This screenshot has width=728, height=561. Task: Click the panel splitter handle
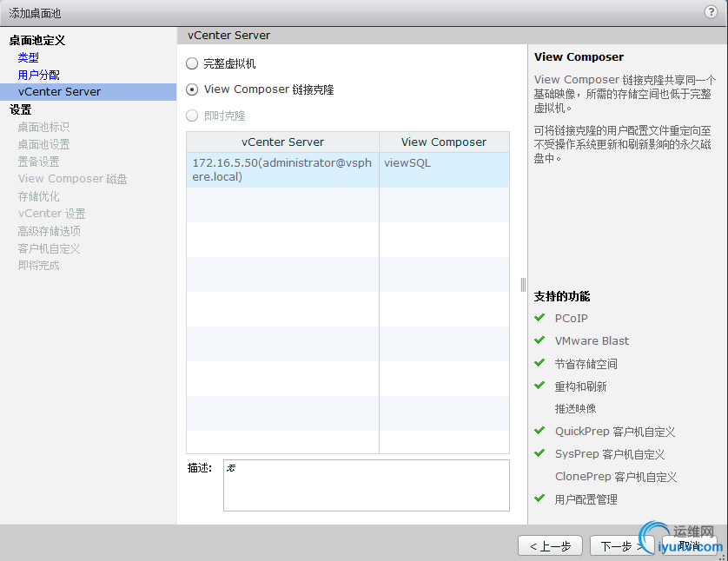pos(523,285)
